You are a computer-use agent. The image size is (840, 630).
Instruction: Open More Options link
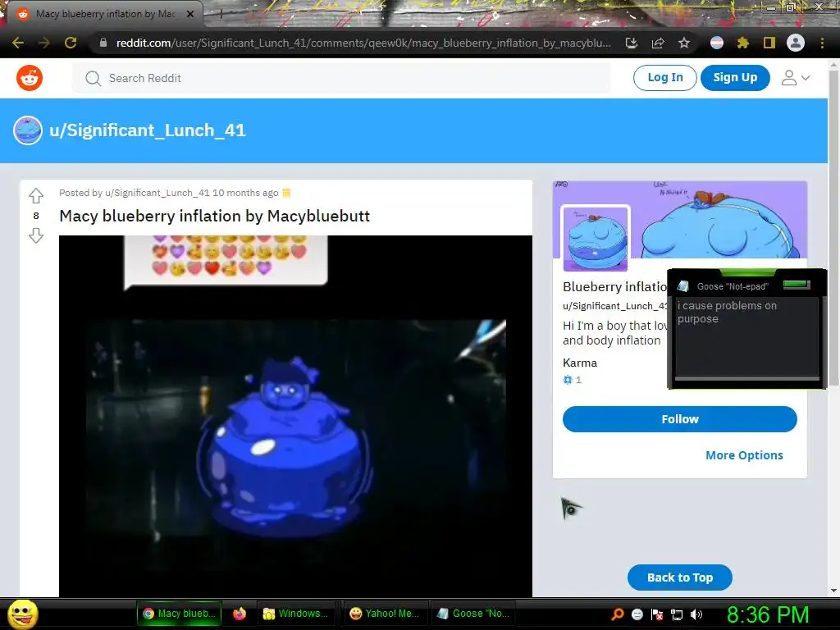[x=744, y=454]
